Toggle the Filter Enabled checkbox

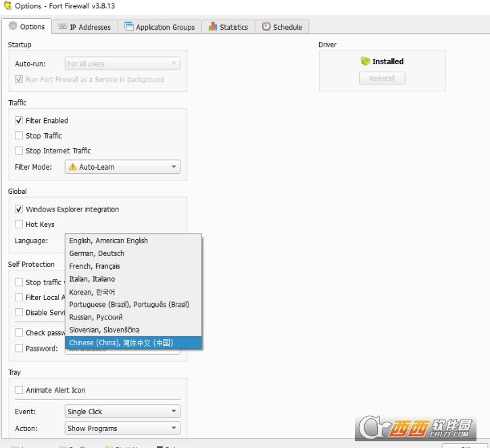[19, 120]
